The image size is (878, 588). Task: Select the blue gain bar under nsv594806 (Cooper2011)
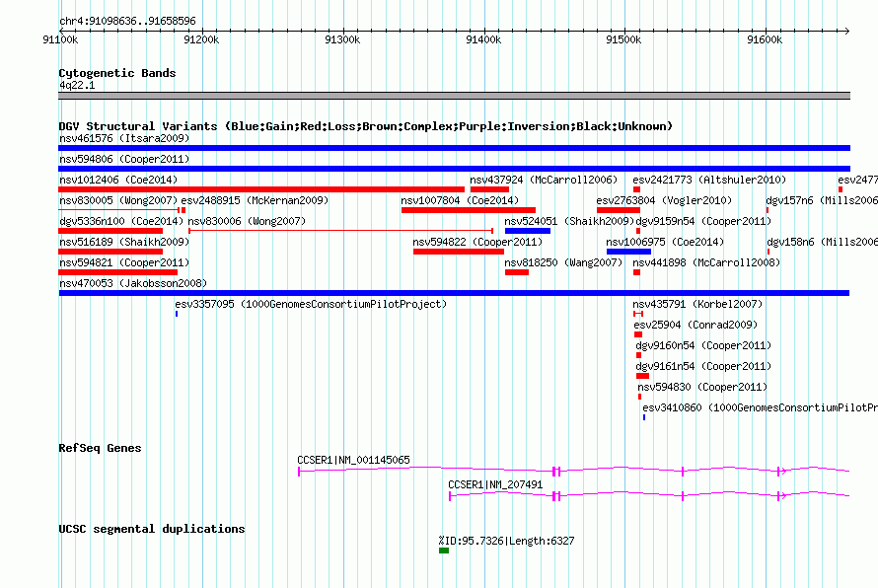tap(454, 169)
